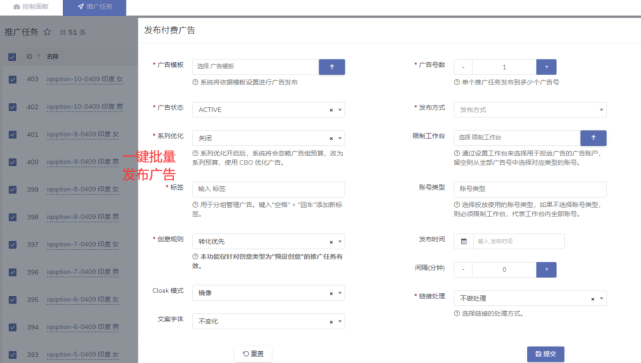The height and width of the screenshot is (363, 641).
Task: Click the 重置 reset button
Action: (x=253, y=354)
